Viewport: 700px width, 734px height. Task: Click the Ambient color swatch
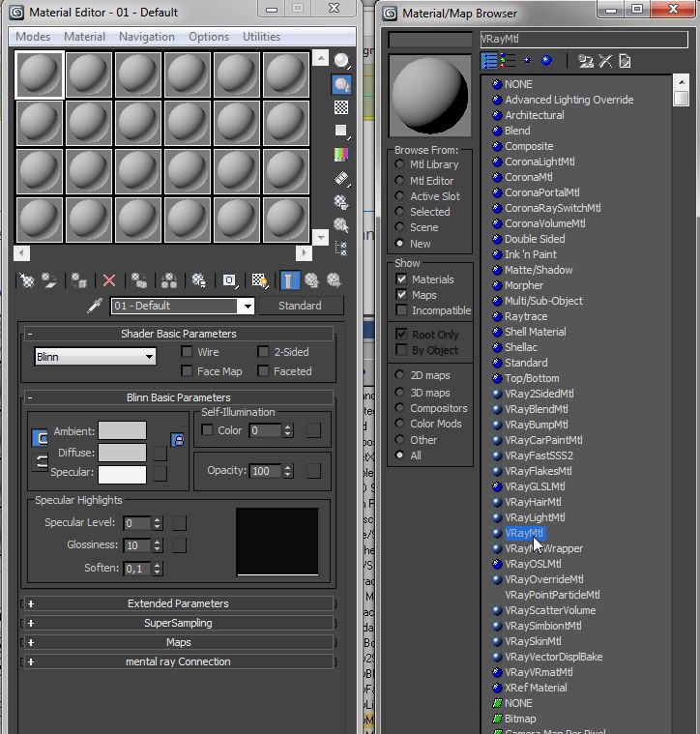click(x=122, y=430)
